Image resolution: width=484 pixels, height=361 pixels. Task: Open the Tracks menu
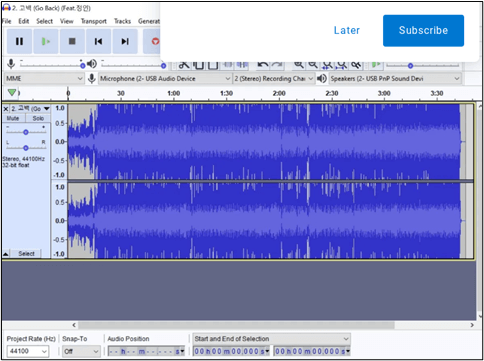pos(122,21)
